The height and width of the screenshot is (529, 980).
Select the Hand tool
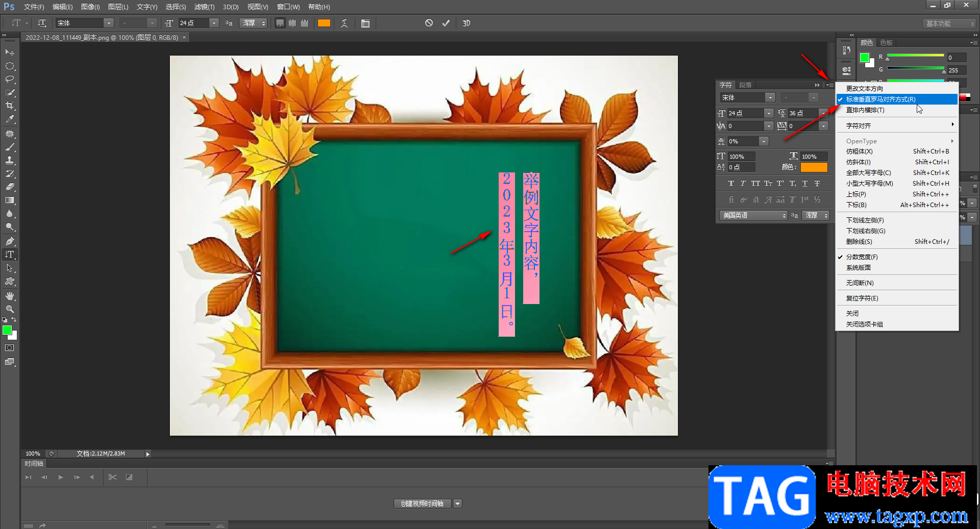(x=10, y=296)
